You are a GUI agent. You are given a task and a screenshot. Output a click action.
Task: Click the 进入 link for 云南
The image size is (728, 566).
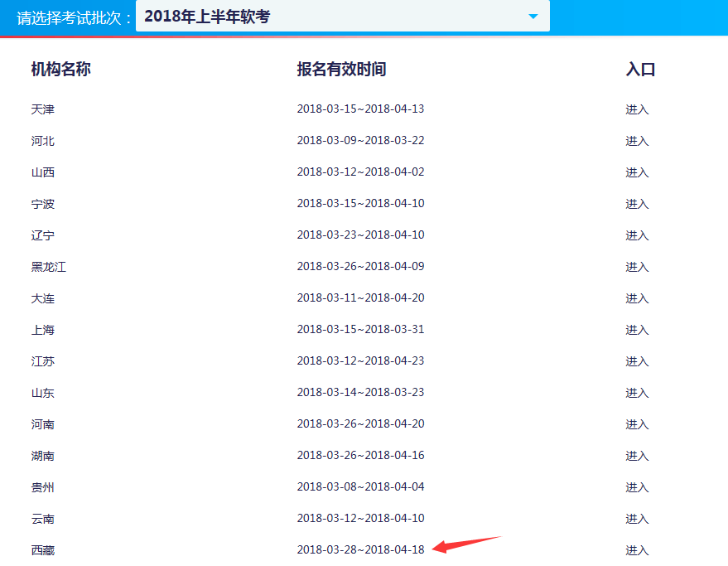pos(637,518)
